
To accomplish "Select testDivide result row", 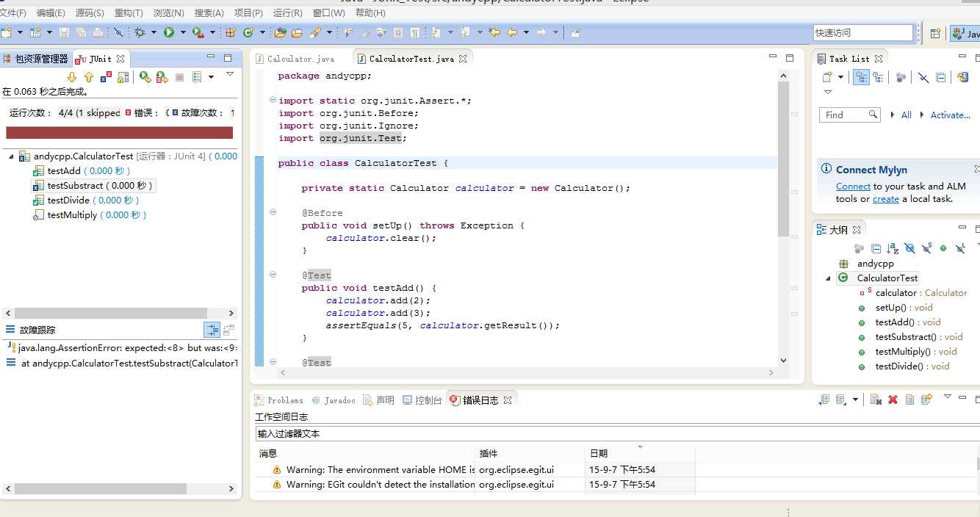I will click(x=86, y=200).
